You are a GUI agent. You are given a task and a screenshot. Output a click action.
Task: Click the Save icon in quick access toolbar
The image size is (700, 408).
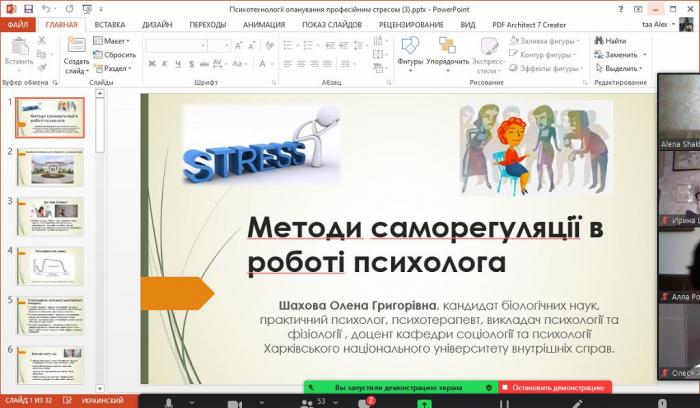coord(27,8)
